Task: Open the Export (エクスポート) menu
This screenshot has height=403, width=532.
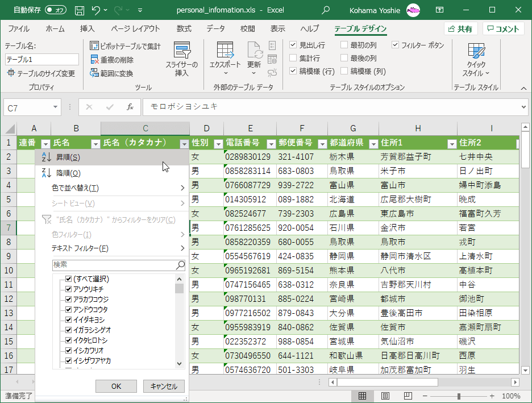Action: tap(225, 59)
